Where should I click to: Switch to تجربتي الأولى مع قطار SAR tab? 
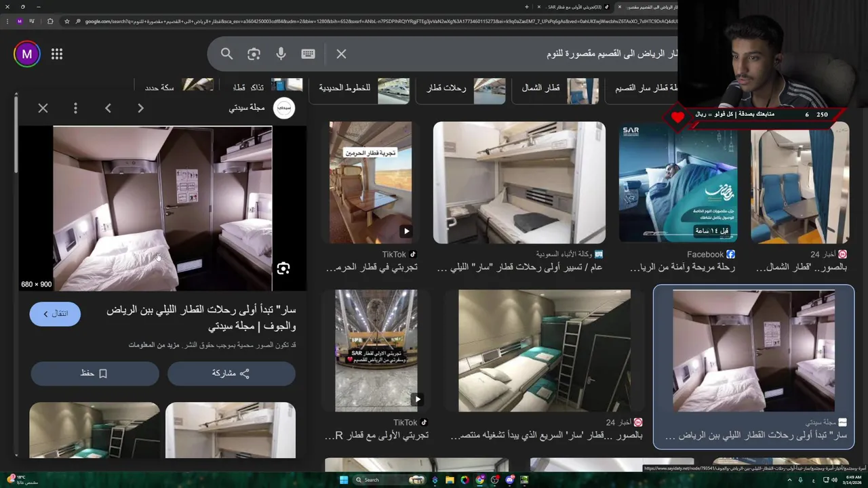coord(574,7)
